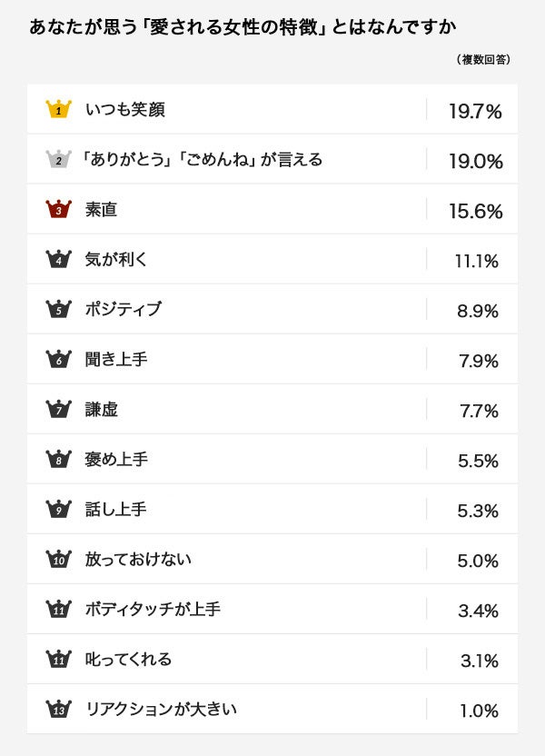Select the rank 10 crown icon
The height and width of the screenshot is (756, 545).
(58, 559)
